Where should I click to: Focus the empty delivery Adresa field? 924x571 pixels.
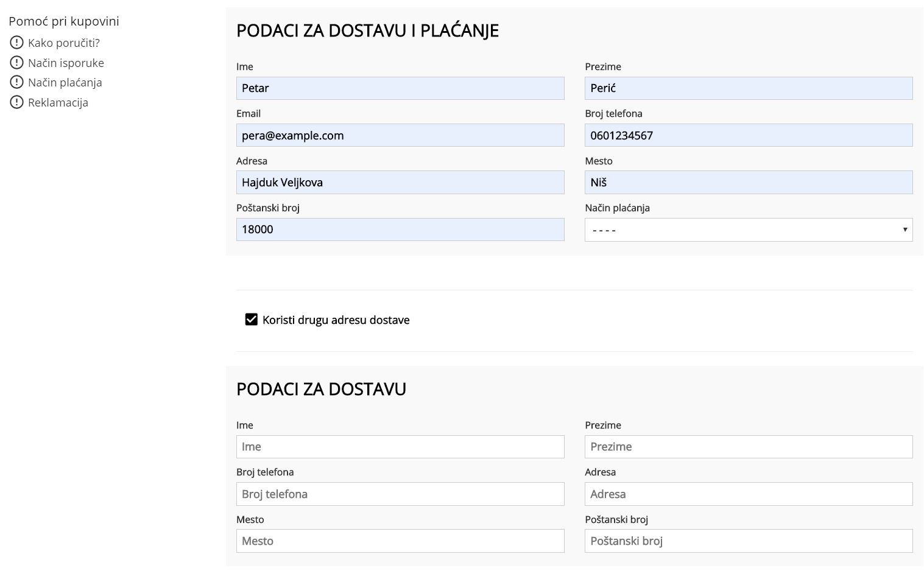(x=748, y=494)
